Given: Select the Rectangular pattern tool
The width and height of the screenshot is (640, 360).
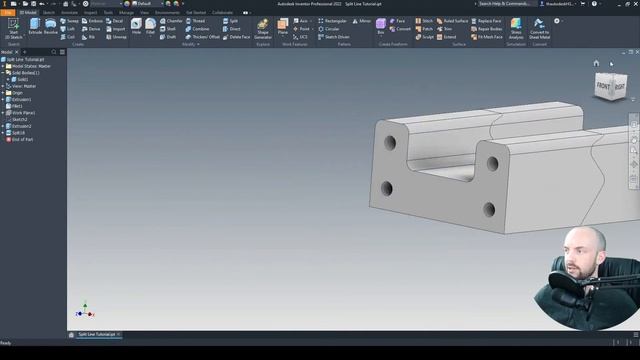Looking at the screenshot, I should (x=332, y=21).
